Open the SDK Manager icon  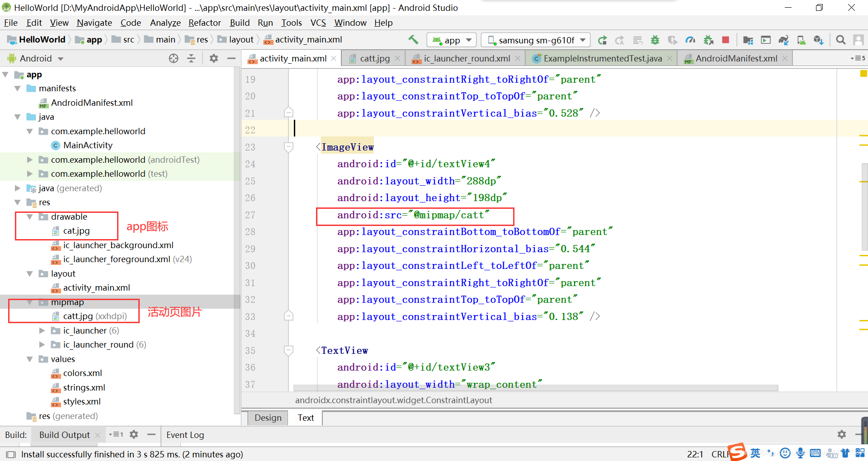coord(819,40)
